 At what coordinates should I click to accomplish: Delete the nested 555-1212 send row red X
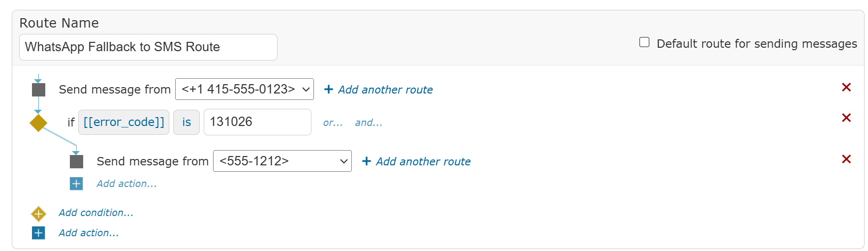click(x=846, y=159)
